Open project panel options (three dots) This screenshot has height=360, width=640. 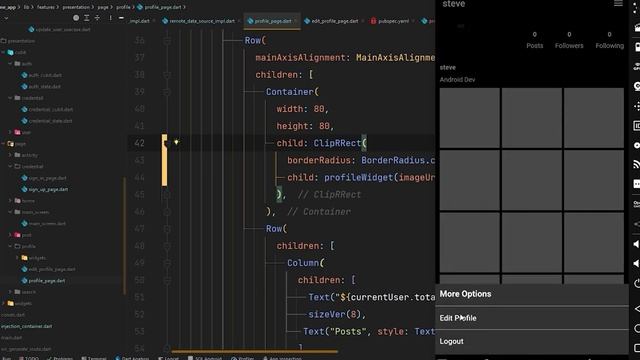110,18
